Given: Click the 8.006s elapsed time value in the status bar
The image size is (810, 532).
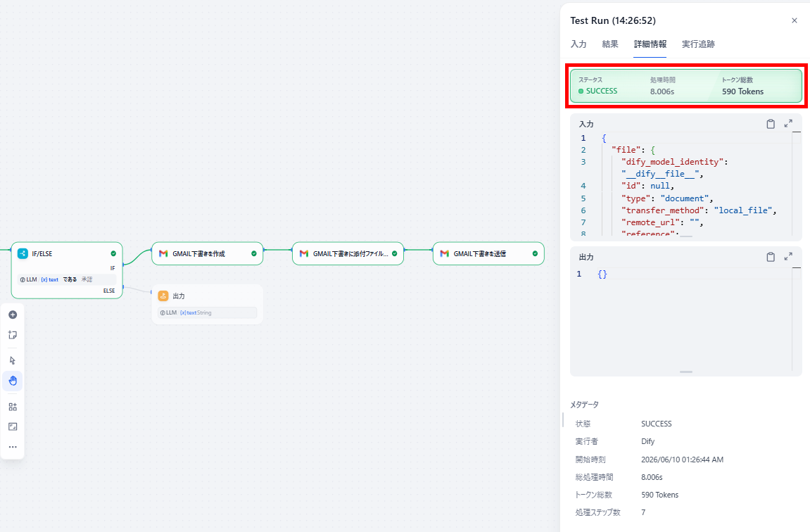Looking at the screenshot, I should pos(662,91).
